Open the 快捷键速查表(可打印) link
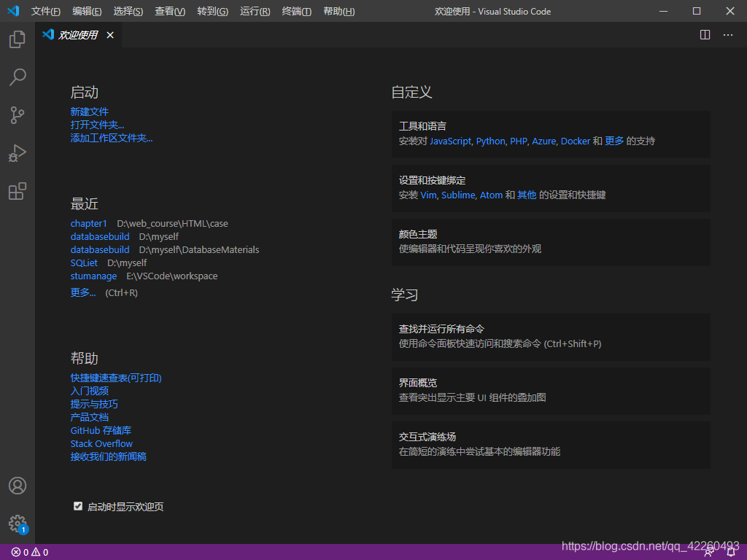The image size is (747, 560). coord(116,378)
